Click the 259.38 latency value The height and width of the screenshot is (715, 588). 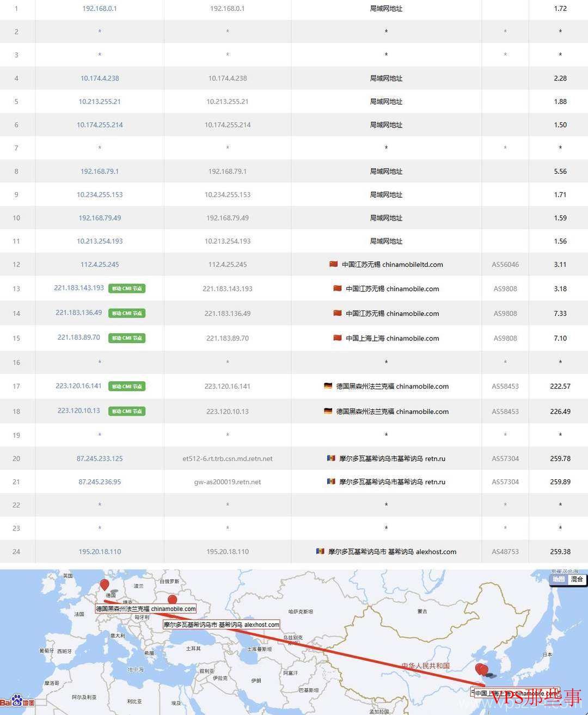pyautogui.click(x=560, y=552)
